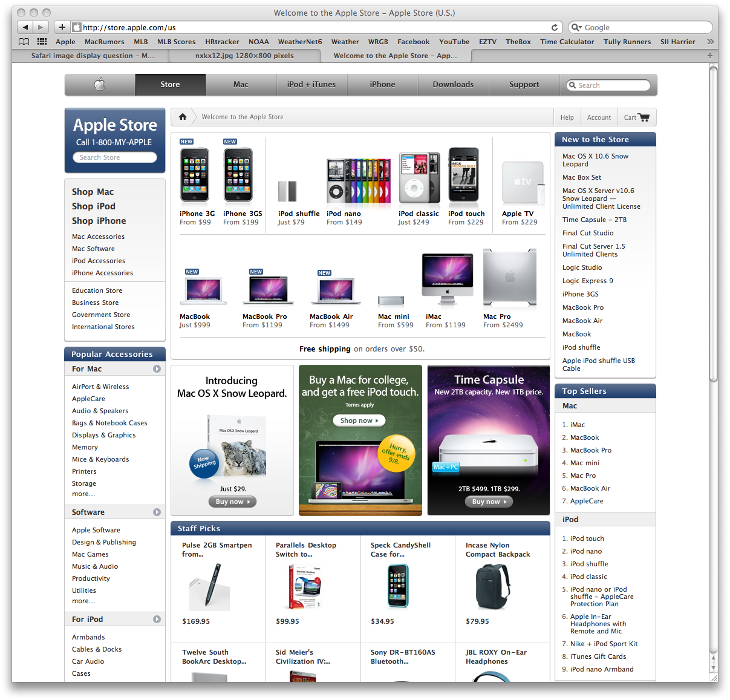Select the iPod touch product image
730x700 pixels.
point(464,175)
